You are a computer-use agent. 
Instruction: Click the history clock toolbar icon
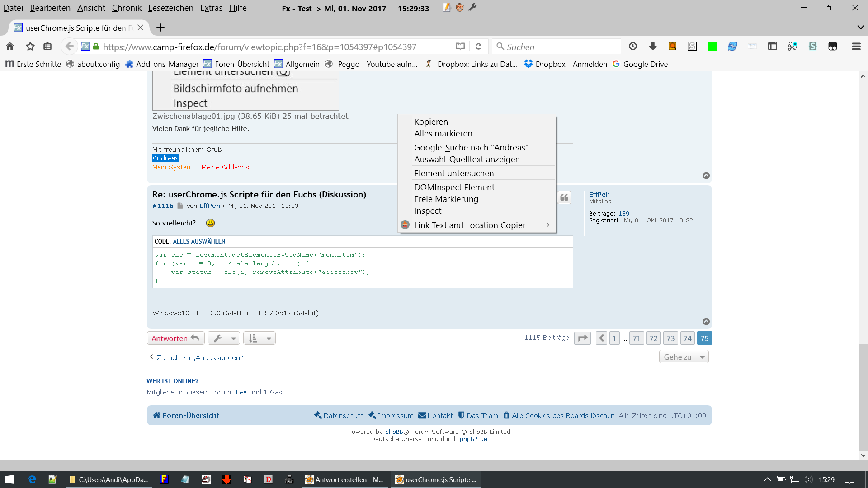pos(633,47)
